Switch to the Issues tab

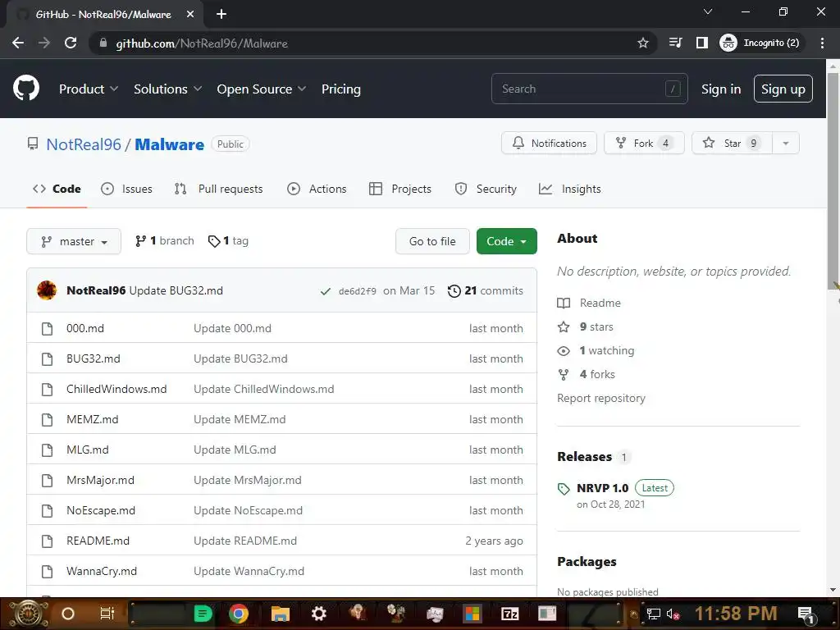[127, 189]
